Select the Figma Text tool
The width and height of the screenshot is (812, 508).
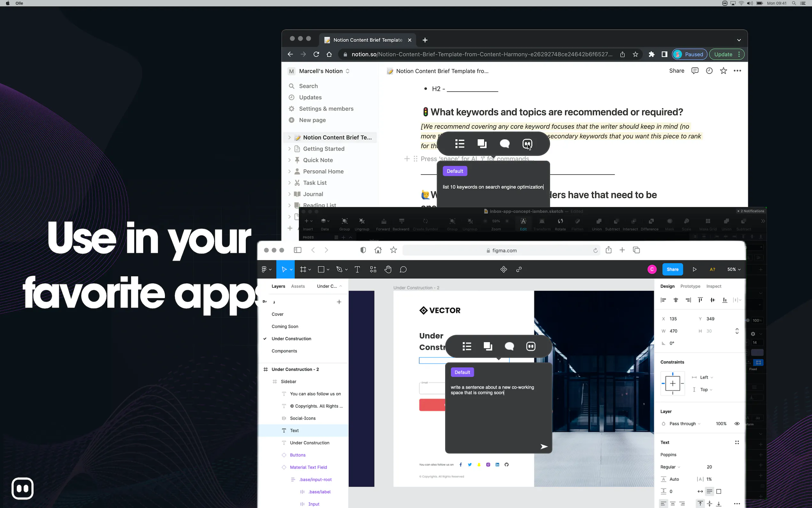357,269
